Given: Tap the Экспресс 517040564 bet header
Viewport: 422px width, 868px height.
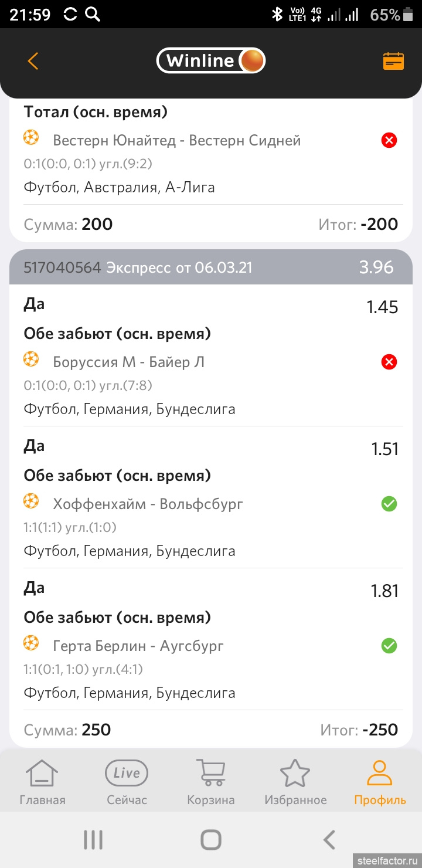Looking at the screenshot, I should [x=211, y=267].
